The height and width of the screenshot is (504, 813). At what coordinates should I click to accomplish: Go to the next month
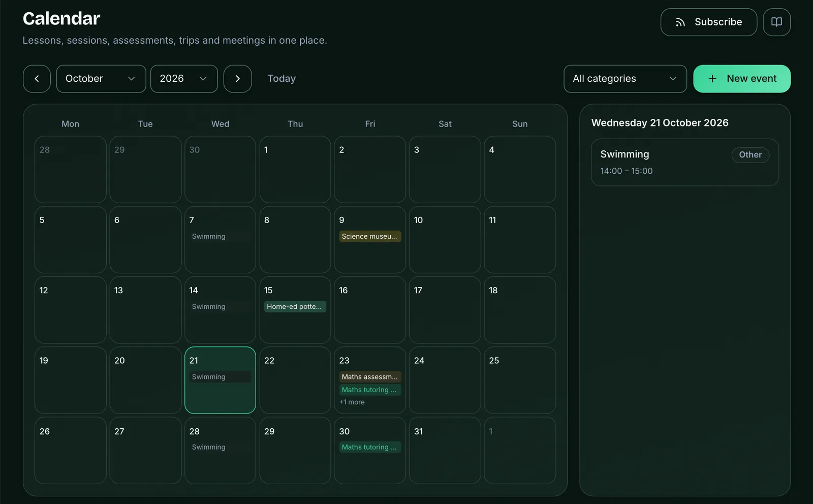(238, 79)
